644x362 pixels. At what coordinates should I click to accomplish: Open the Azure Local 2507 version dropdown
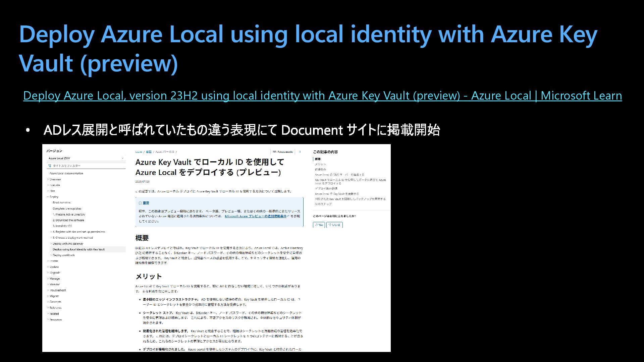point(86,158)
